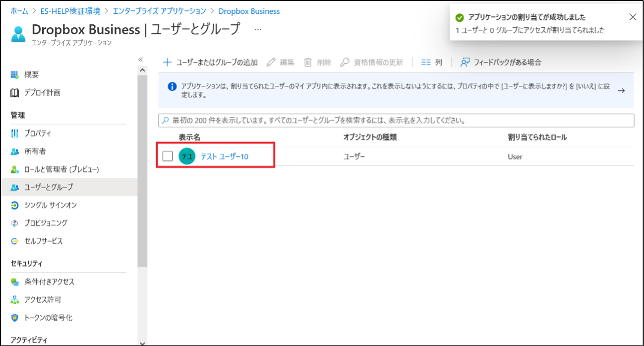Image resolution: width=644 pixels, height=346 pixels.
Task: Focus the user and group search field
Action: coord(396,120)
